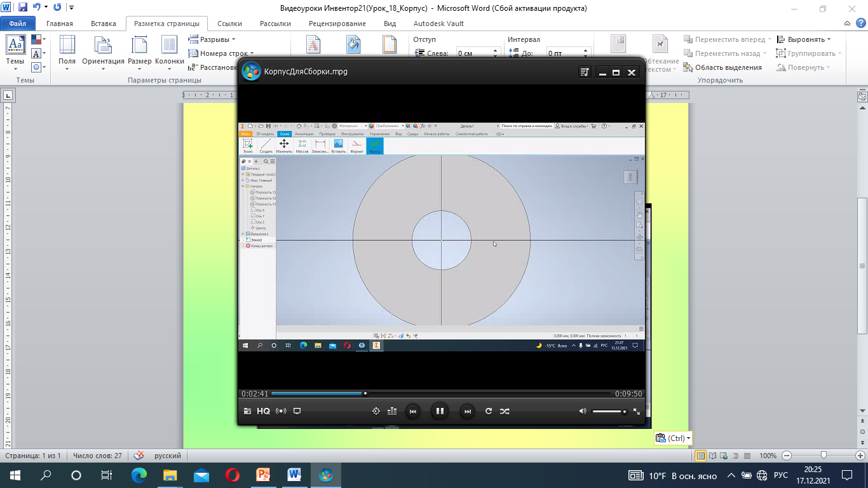
Task: Click the spacing before input field
Action: tap(564, 53)
